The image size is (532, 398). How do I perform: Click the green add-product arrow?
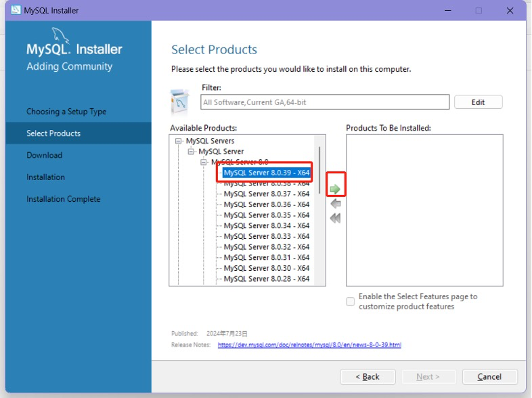click(x=335, y=189)
